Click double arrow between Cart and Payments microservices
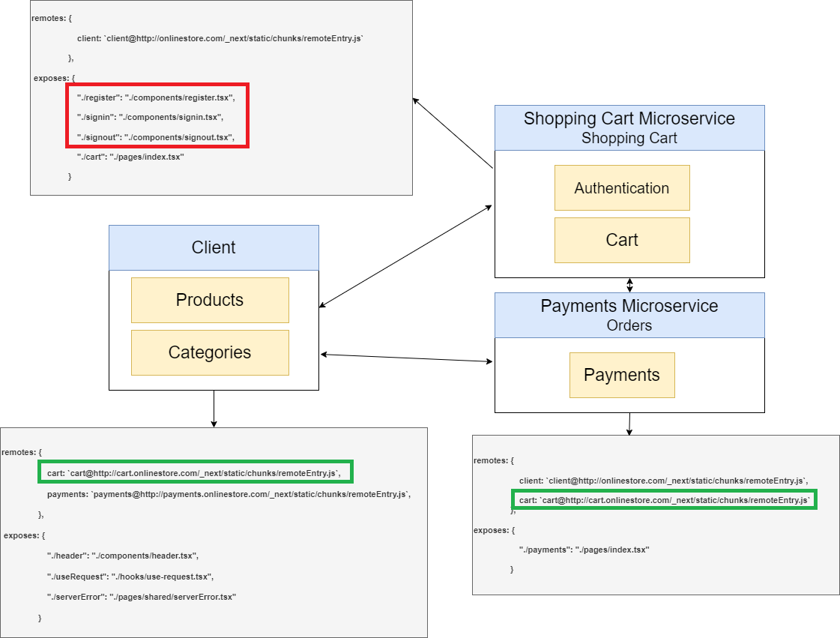840x638 pixels. click(629, 285)
